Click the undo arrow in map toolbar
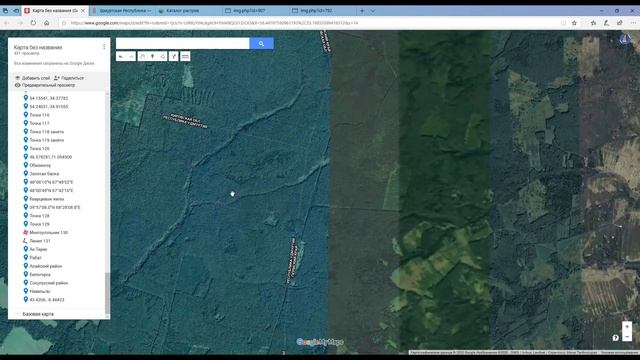Screen dimensions: 640x360 (121, 56)
